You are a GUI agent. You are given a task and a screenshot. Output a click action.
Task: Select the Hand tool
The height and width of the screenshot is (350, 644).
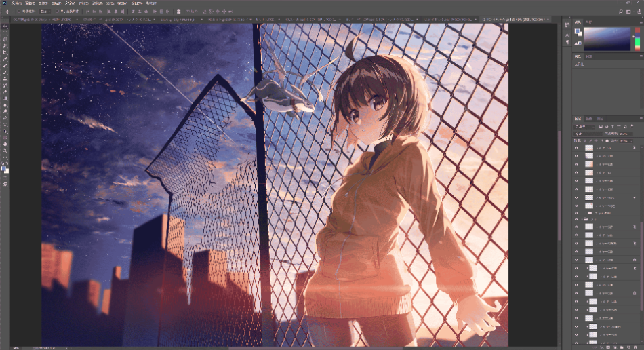point(5,144)
